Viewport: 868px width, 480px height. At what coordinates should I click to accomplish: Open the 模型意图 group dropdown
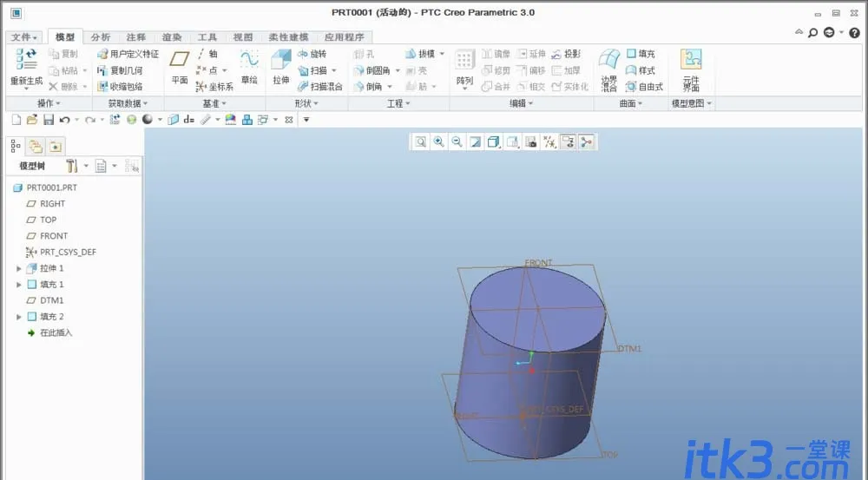[692, 103]
